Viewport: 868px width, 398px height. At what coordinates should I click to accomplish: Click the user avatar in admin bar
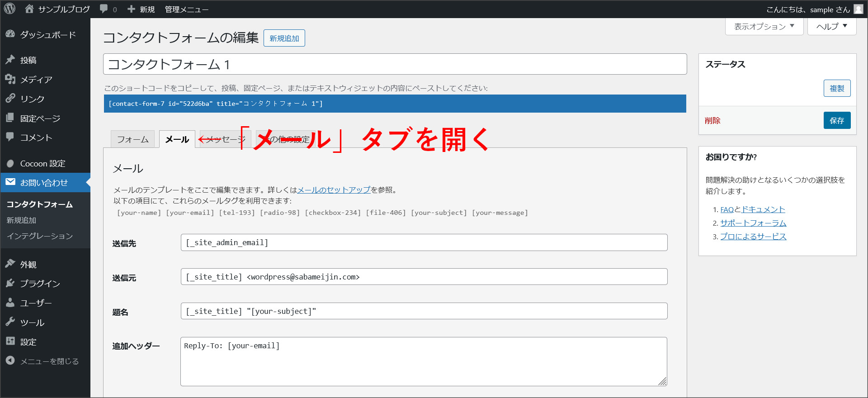coord(858,9)
